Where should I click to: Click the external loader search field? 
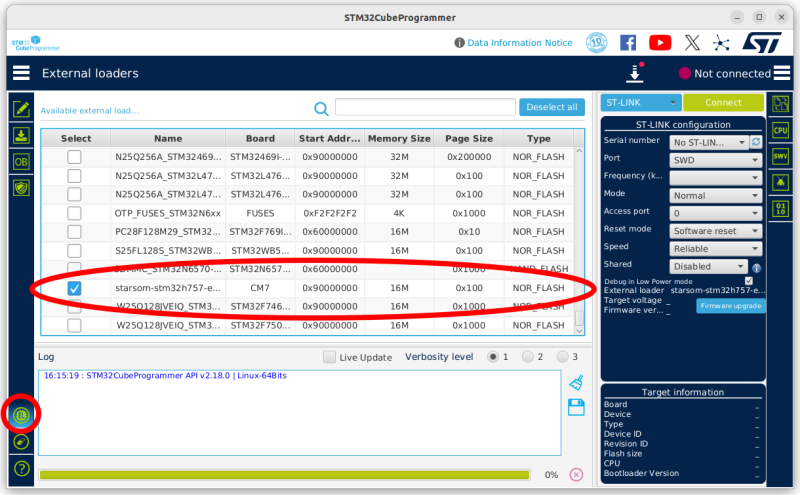[424, 108]
